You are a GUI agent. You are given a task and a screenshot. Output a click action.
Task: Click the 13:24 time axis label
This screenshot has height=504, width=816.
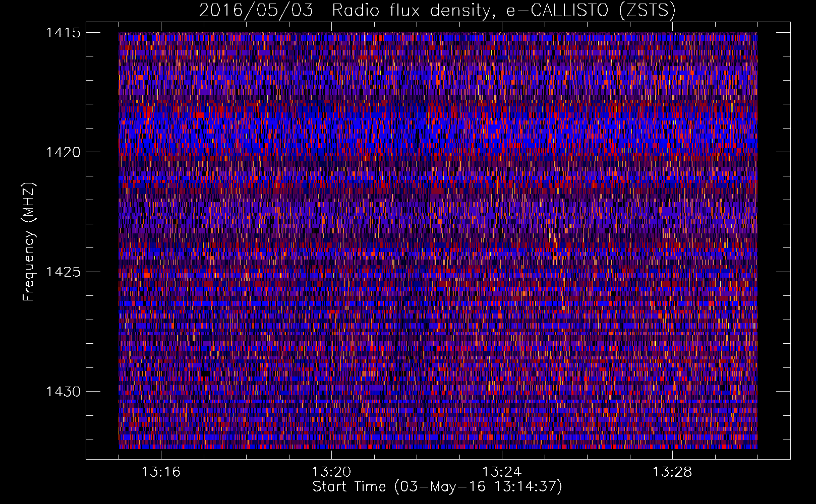coord(502,472)
